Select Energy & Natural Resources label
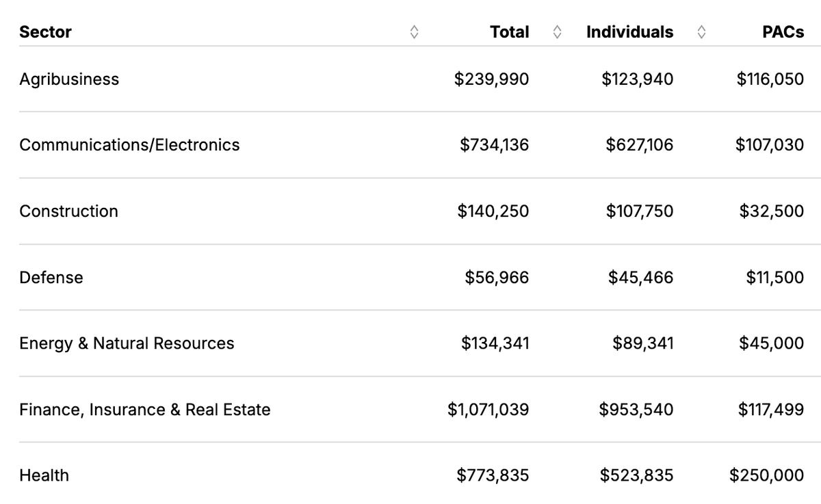 (127, 343)
